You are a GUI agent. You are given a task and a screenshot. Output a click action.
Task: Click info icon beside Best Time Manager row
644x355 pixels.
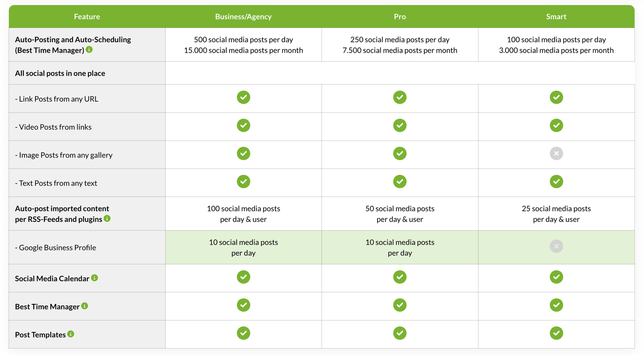click(85, 306)
